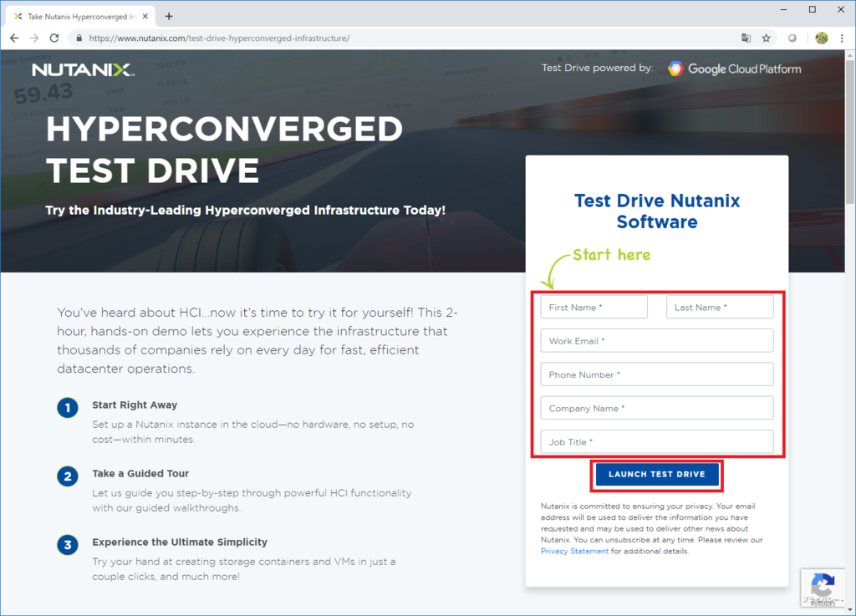Click 'Test Drive powered by:' text
This screenshot has height=616, width=856.
point(597,69)
